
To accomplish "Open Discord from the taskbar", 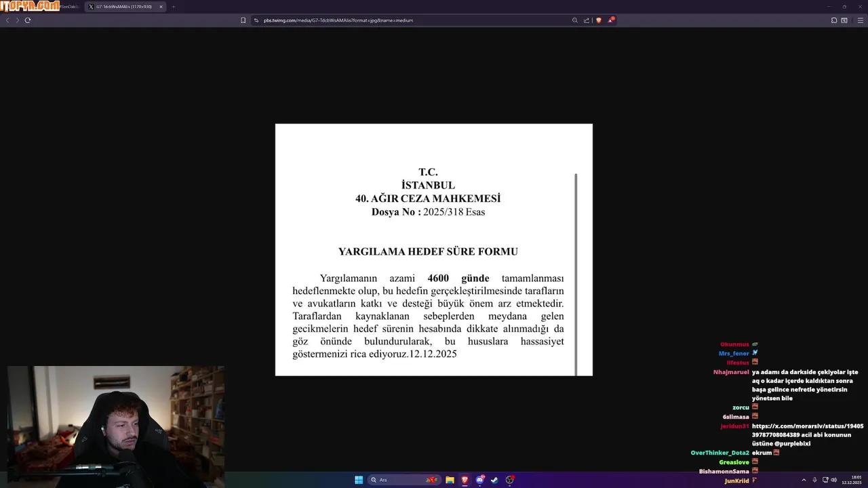I will 480,480.
